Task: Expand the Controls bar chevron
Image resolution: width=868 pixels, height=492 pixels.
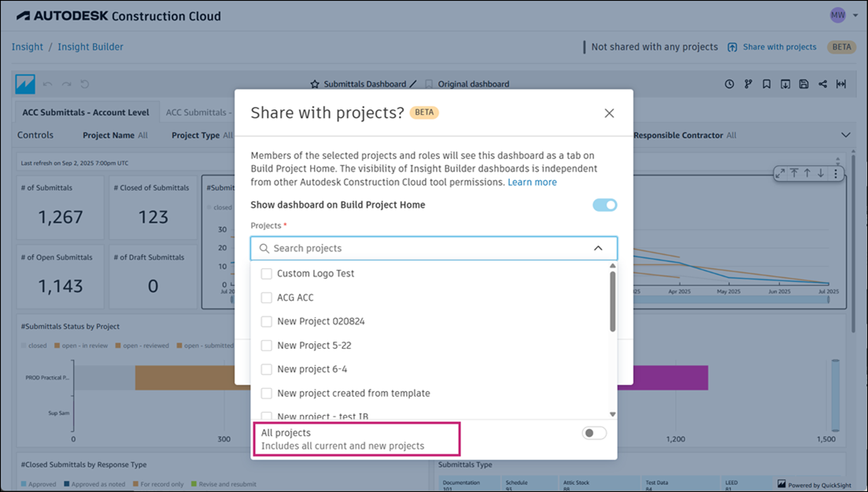Action: tap(846, 135)
